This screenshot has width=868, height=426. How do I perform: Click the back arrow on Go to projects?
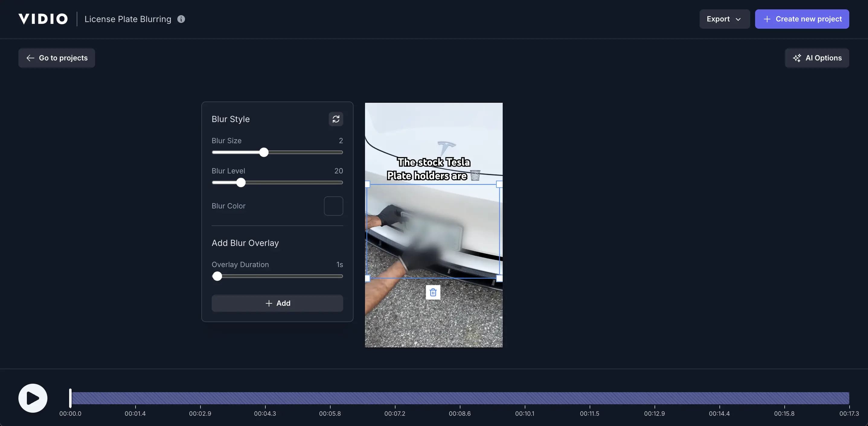(30, 58)
